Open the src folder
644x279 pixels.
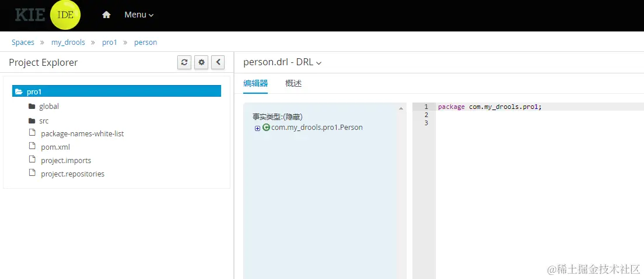pyautogui.click(x=44, y=121)
